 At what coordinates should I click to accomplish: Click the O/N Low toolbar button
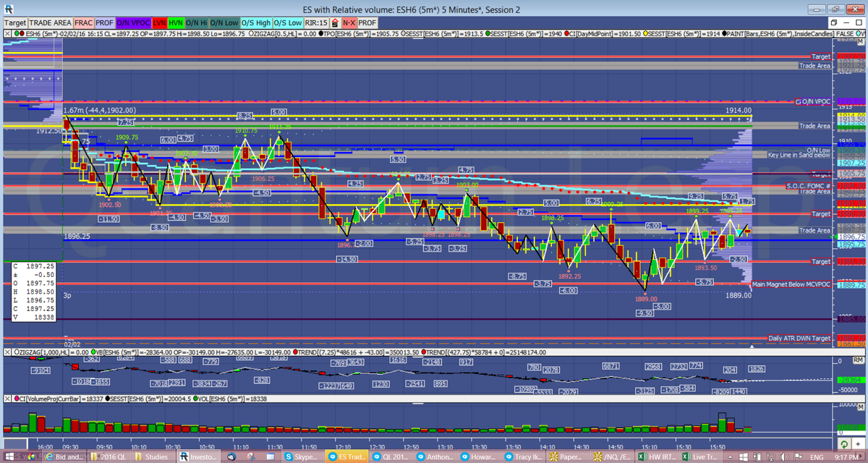pyautogui.click(x=224, y=23)
